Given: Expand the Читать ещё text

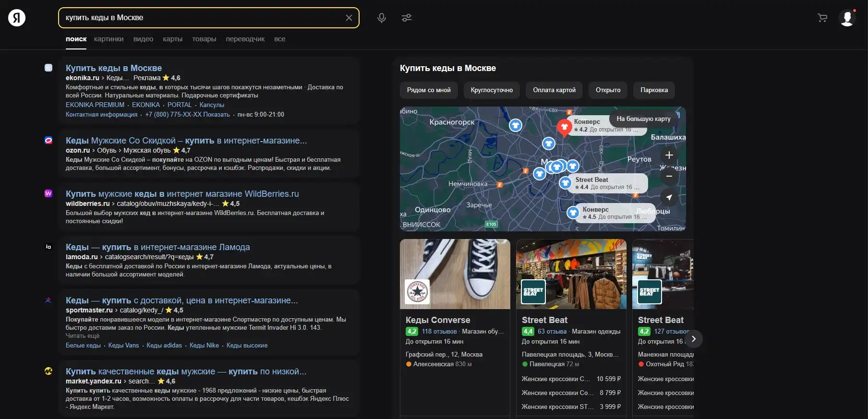Looking at the screenshot, I should coord(83,335).
